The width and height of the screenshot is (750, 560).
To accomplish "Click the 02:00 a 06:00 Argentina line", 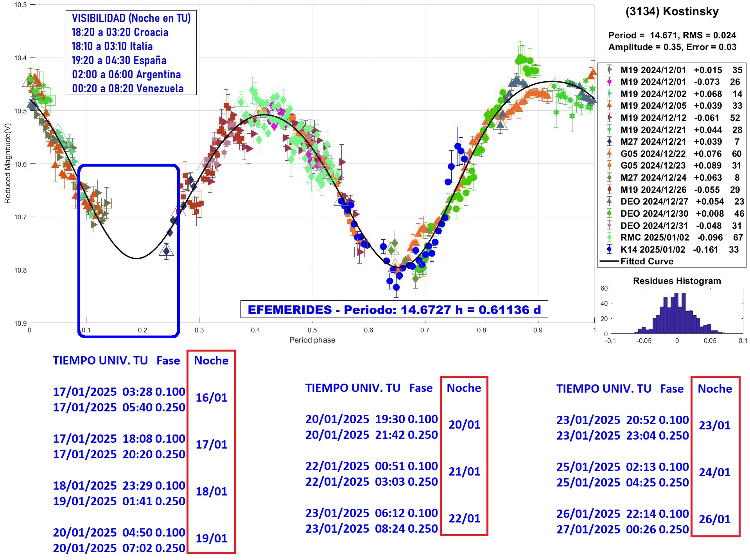I will click(x=126, y=74).
